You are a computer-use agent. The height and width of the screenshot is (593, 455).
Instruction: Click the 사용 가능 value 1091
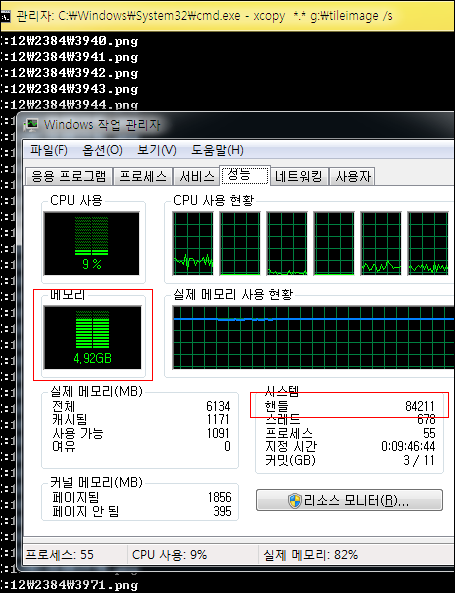218,433
